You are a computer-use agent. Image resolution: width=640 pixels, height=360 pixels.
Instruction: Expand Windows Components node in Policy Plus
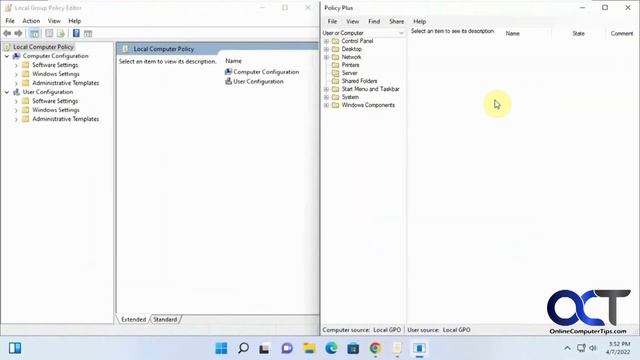(x=326, y=105)
